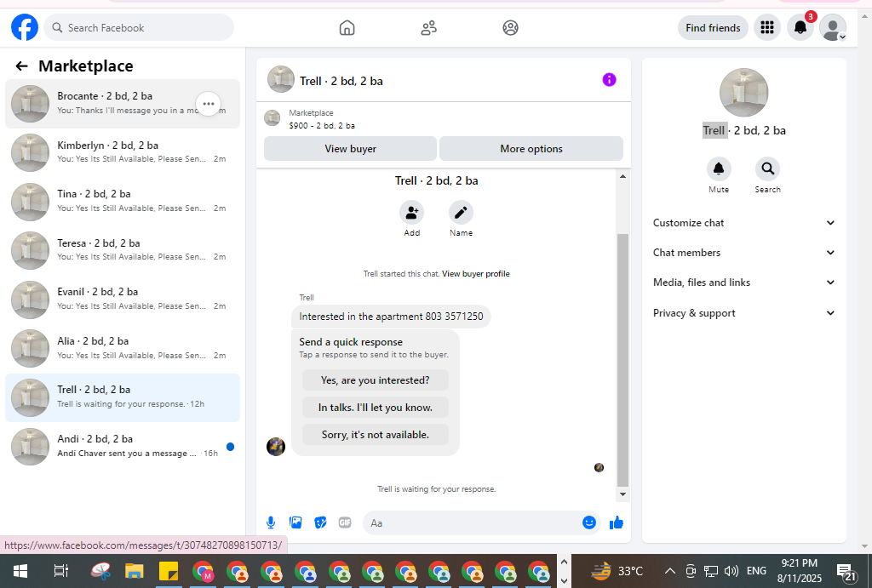Image resolution: width=872 pixels, height=588 pixels.
Task: Expand the Customize chat section
Action: [x=744, y=223]
